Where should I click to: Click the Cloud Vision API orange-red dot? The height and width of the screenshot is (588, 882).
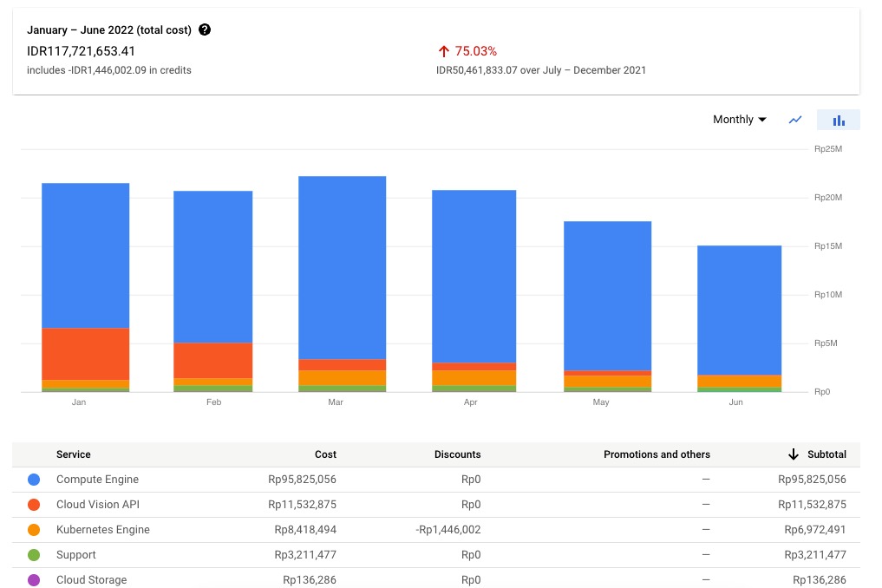pyautogui.click(x=34, y=505)
